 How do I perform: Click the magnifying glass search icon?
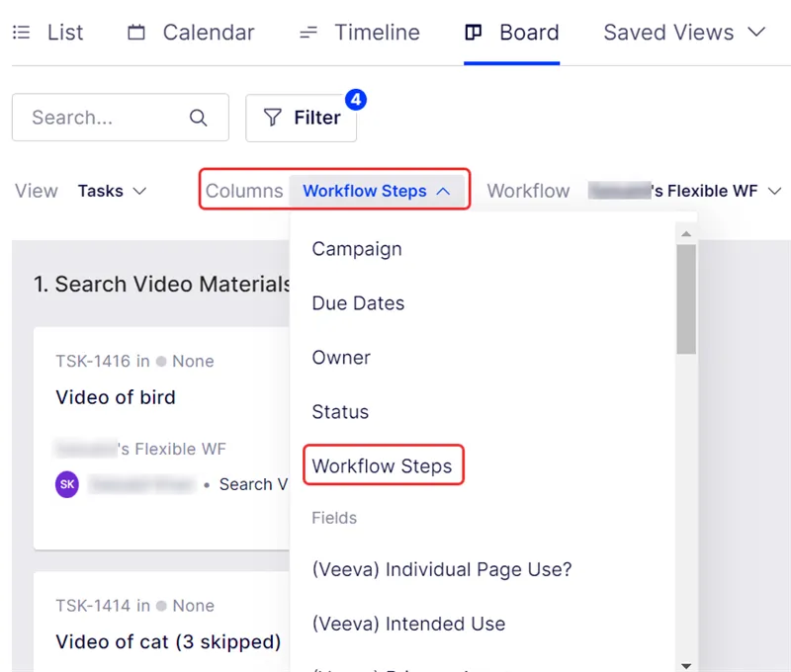pos(199,118)
